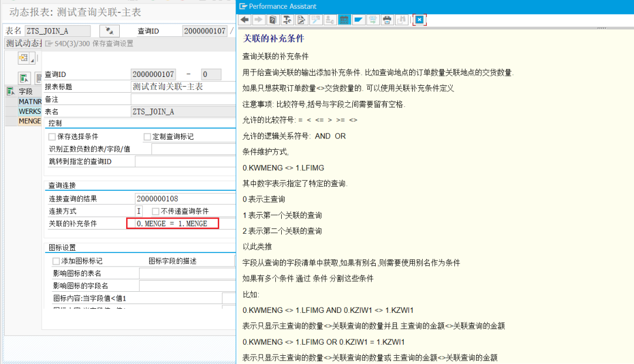The height and width of the screenshot is (364, 634).
Task: Click the yellow layout icon in left toolbar
Action: tap(23, 58)
